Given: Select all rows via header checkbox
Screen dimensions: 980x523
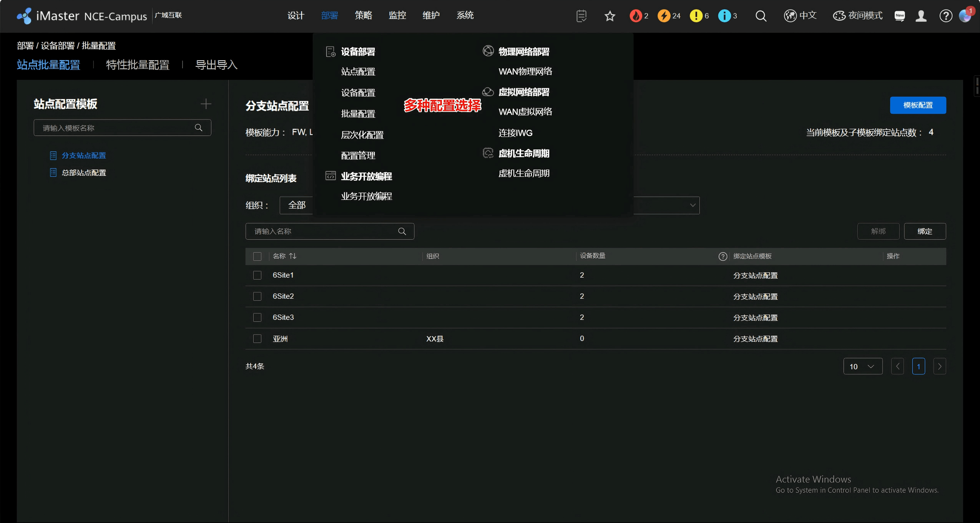Looking at the screenshot, I should 257,256.
